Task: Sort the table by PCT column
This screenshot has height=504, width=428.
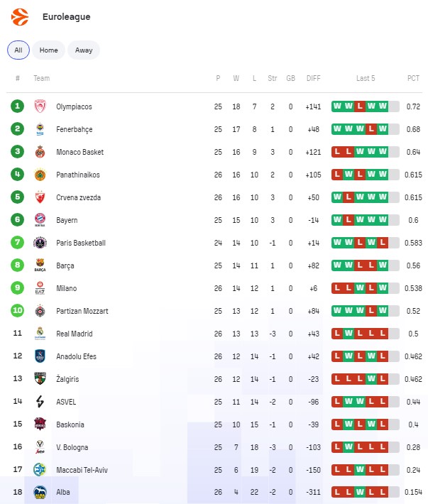Action: [413, 78]
